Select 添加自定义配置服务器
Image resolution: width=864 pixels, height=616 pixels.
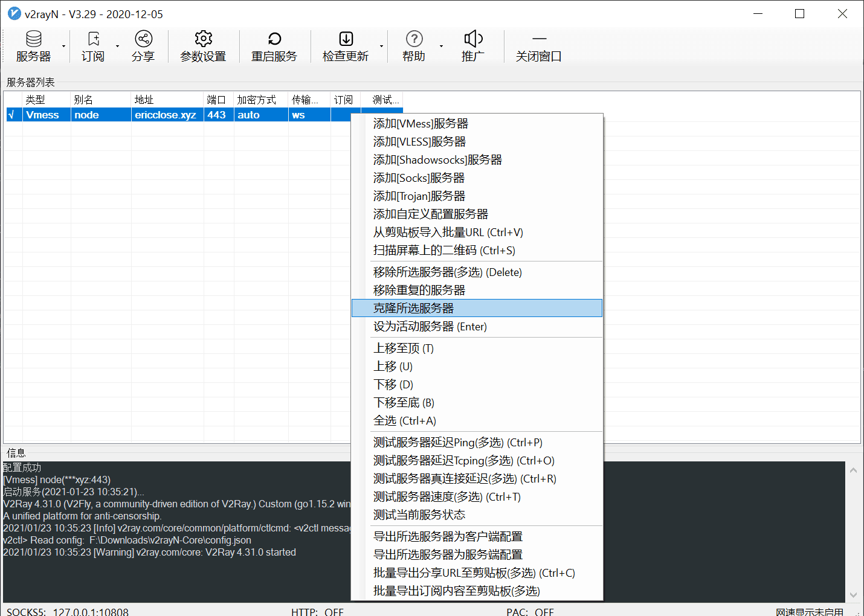click(x=477, y=214)
